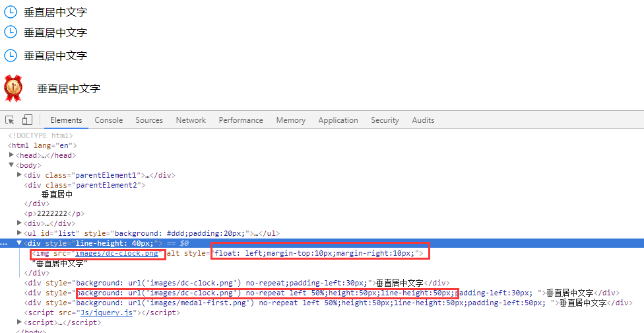The image size is (644, 333).
Task: Click the first blue clock icon
Action: (x=11, y=12)
